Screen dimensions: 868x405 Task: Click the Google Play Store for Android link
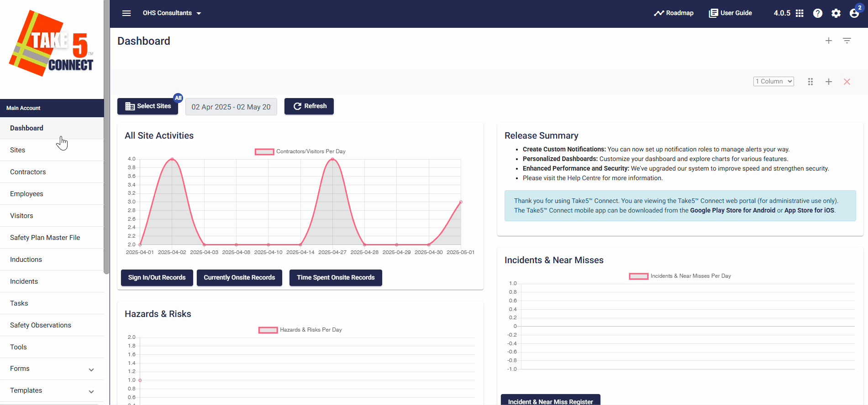point(732,210)
